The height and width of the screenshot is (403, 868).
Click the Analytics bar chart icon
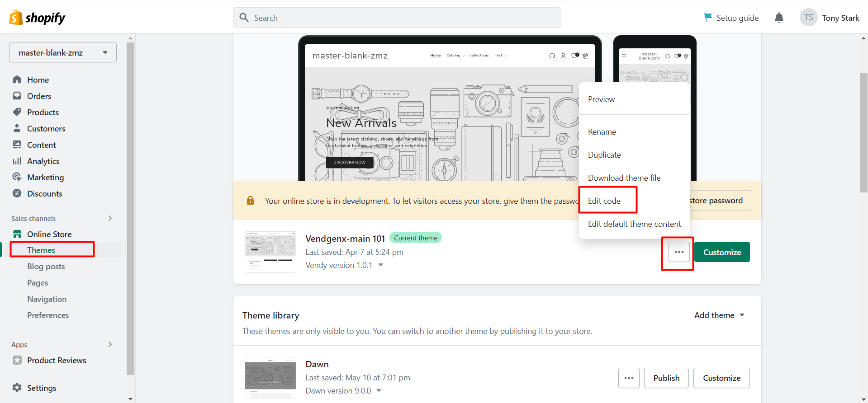pos(17,161)
